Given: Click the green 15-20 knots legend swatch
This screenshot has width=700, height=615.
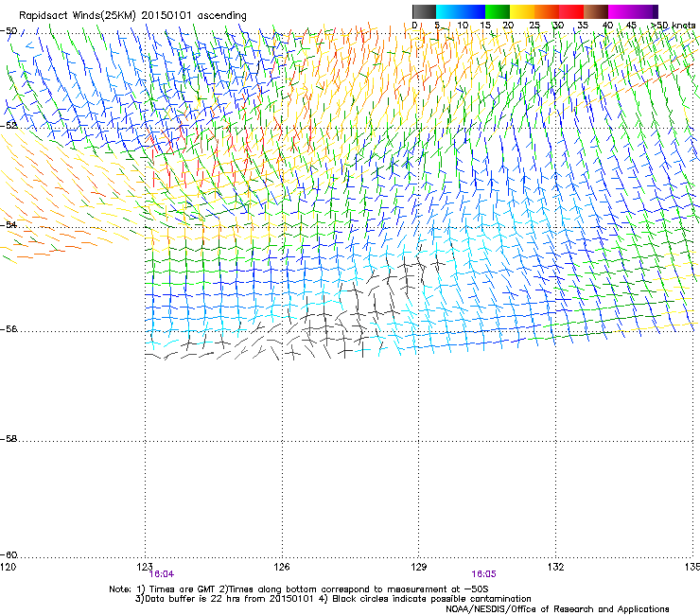Looking at the screenshot, I should coord(498,11).
